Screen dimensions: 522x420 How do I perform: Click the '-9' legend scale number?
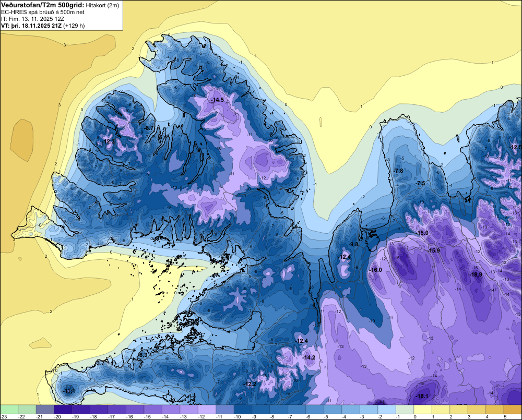point(255,417)
